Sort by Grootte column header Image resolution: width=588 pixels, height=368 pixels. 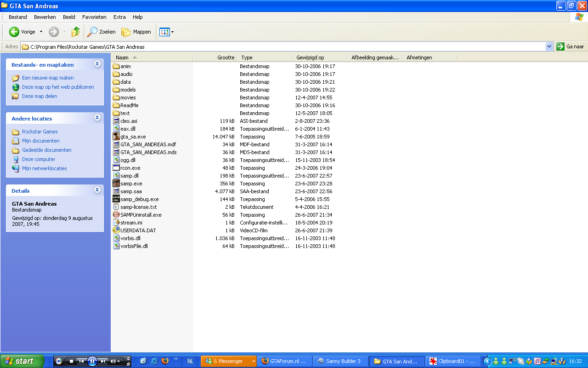pos(215,57)
